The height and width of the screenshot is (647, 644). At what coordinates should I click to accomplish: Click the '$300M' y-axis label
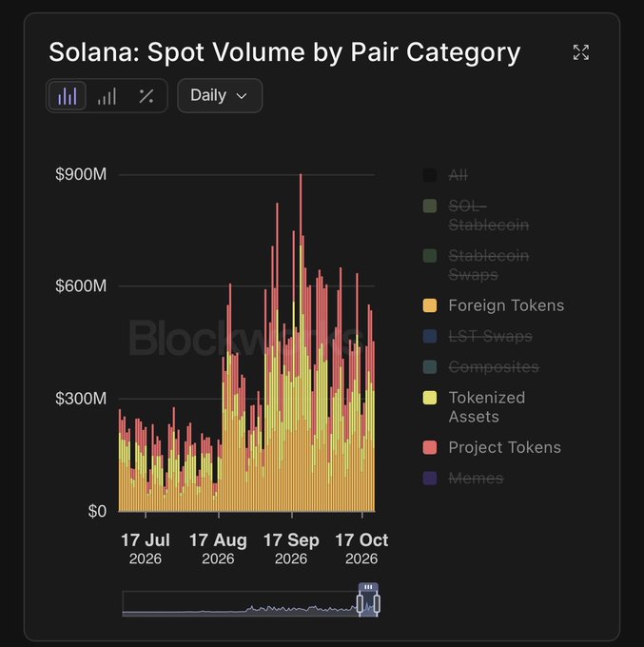click(81, 398)
